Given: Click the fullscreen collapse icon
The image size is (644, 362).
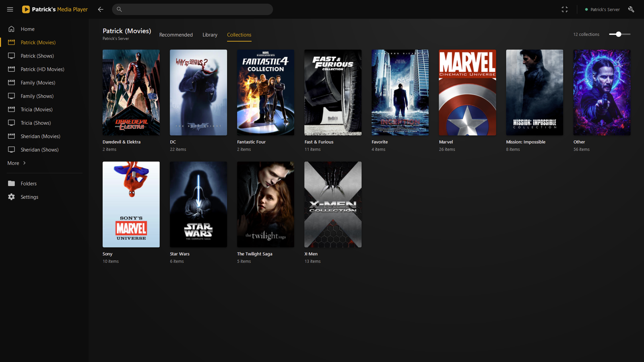Looking at the screenshot, I should tap(565, 9).
